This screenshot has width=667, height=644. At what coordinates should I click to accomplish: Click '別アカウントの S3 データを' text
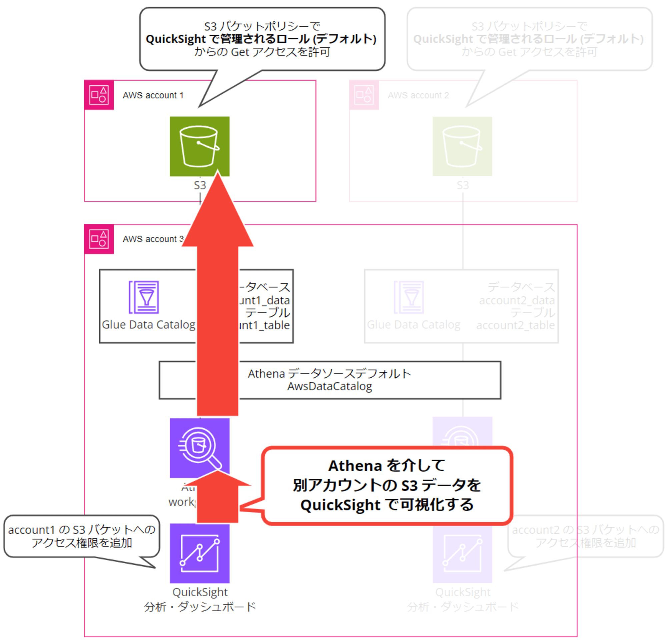pos(387,485)
